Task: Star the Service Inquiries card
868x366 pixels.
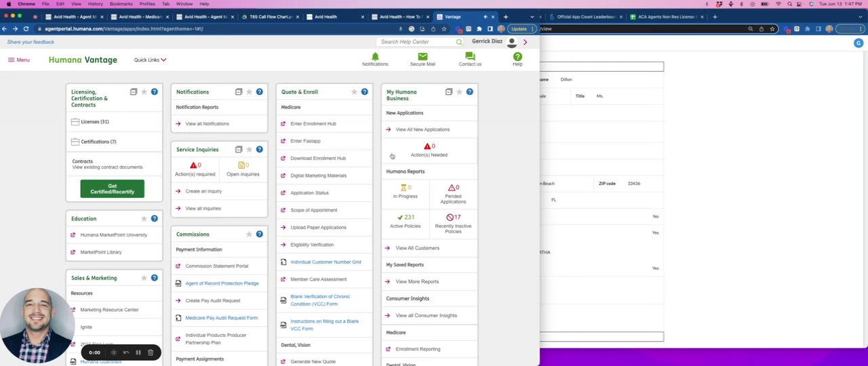Action: pyautogui.click(x=249, y=149)
